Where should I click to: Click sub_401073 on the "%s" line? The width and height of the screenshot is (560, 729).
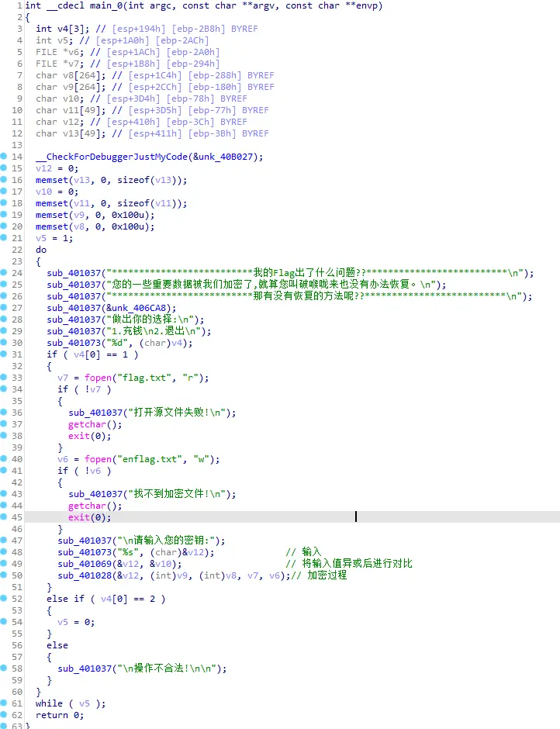[85, 552]
